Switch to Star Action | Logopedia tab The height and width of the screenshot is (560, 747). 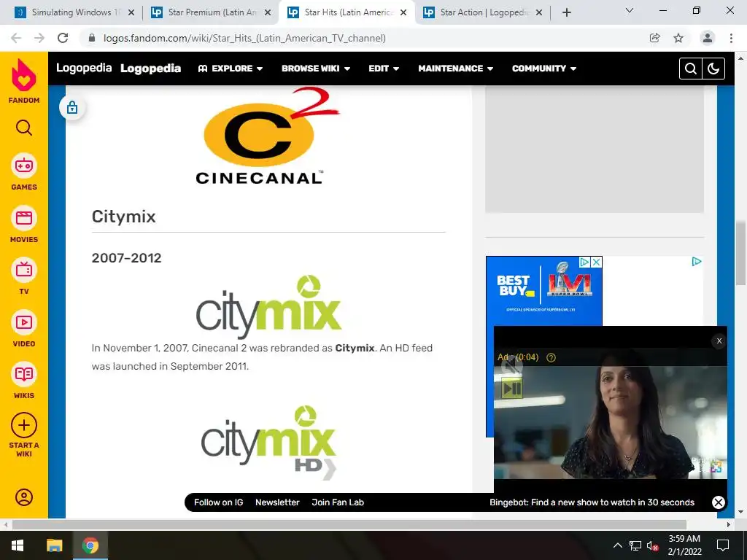tap(484, 12)
